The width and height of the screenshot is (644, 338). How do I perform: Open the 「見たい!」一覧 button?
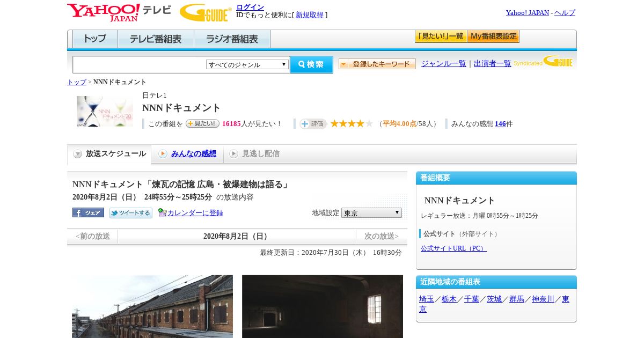point(441,36)
